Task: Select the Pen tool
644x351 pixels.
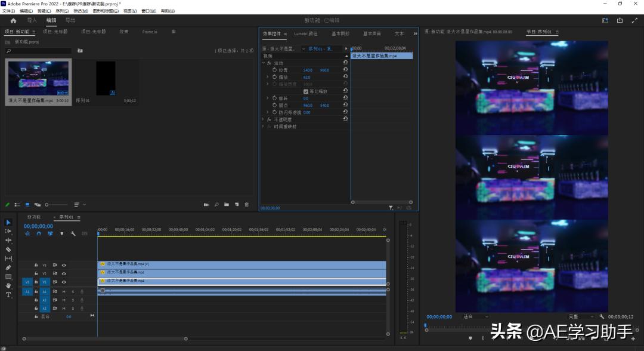Action: coord(8,267)
